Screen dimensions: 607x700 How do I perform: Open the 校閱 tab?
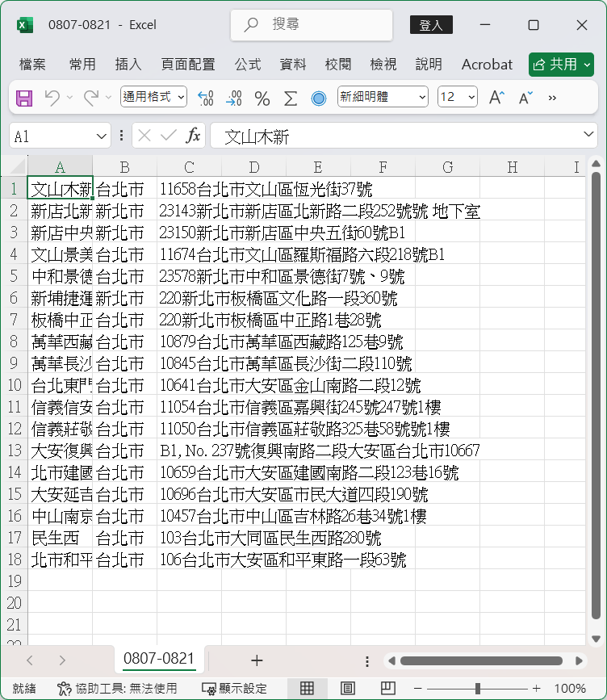338,65
